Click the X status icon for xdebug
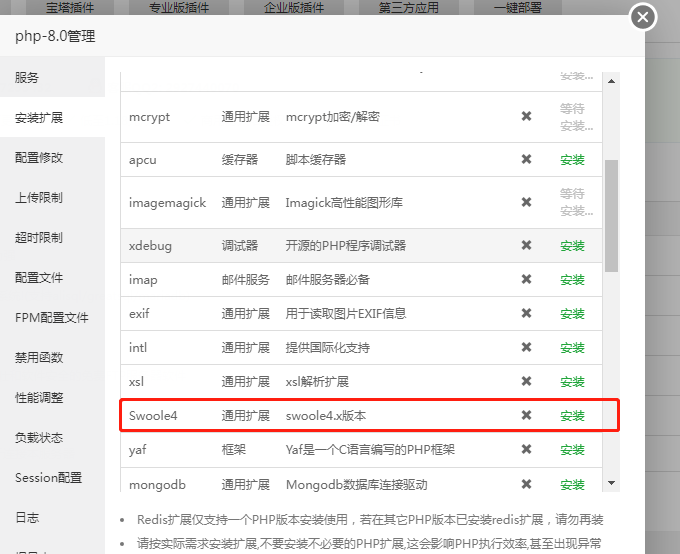Image resolution: width=680 pixels, height=554 pixels. pos(526,245)
